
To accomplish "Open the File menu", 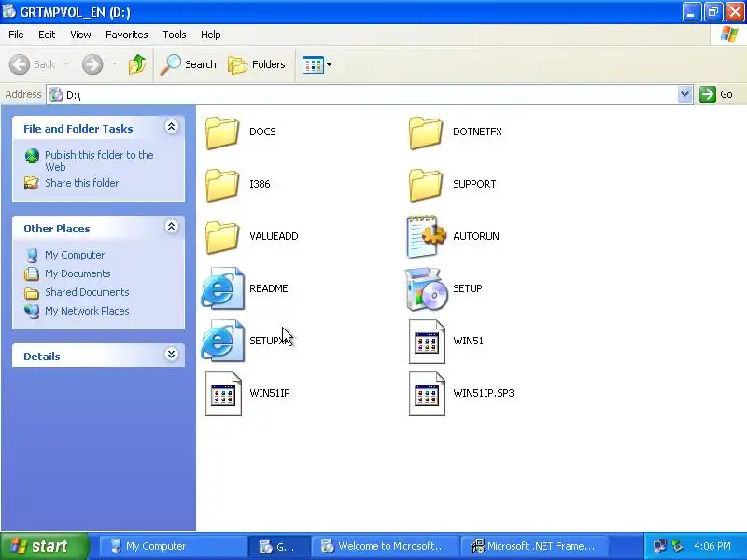I will pos(16,35).
